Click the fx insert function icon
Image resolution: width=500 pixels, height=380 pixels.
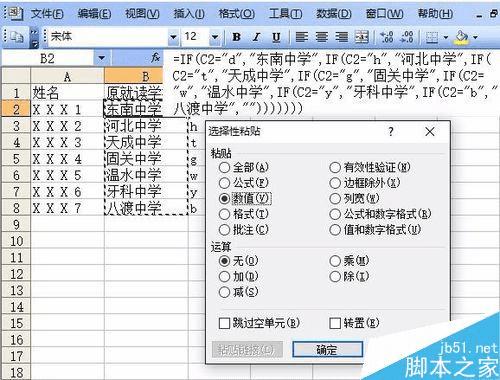pyautogui.click(x=155, y=58)
